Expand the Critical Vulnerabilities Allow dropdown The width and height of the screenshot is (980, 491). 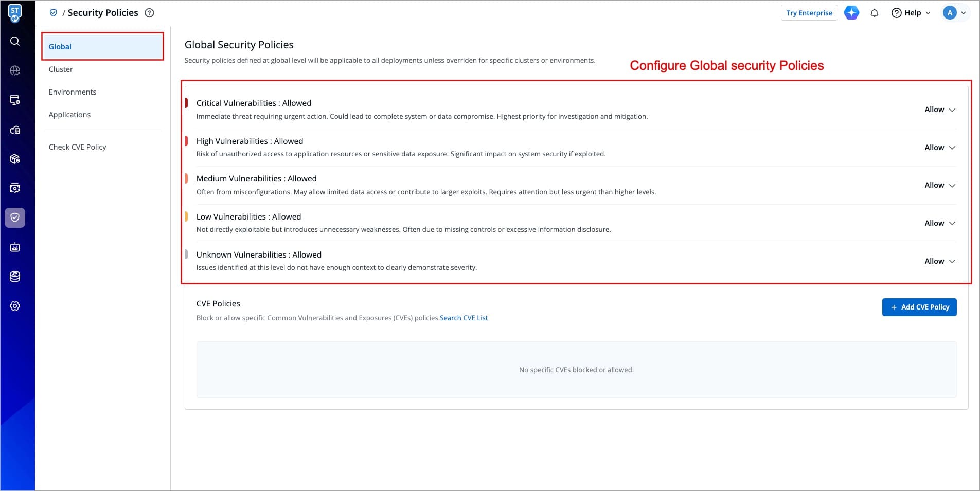coord(939,110)
